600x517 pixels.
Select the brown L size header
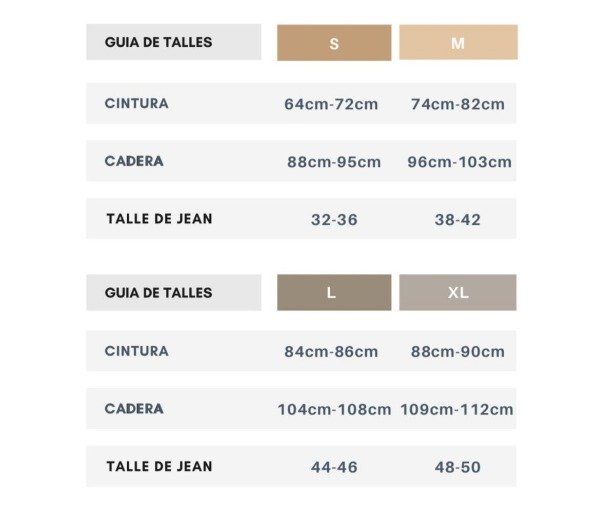334,292
